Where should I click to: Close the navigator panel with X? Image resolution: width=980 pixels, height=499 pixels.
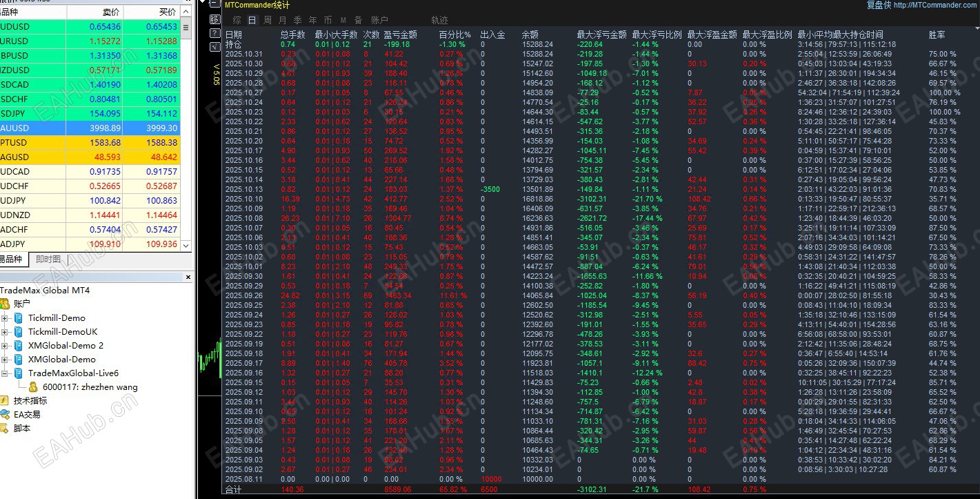click(188, 277)
